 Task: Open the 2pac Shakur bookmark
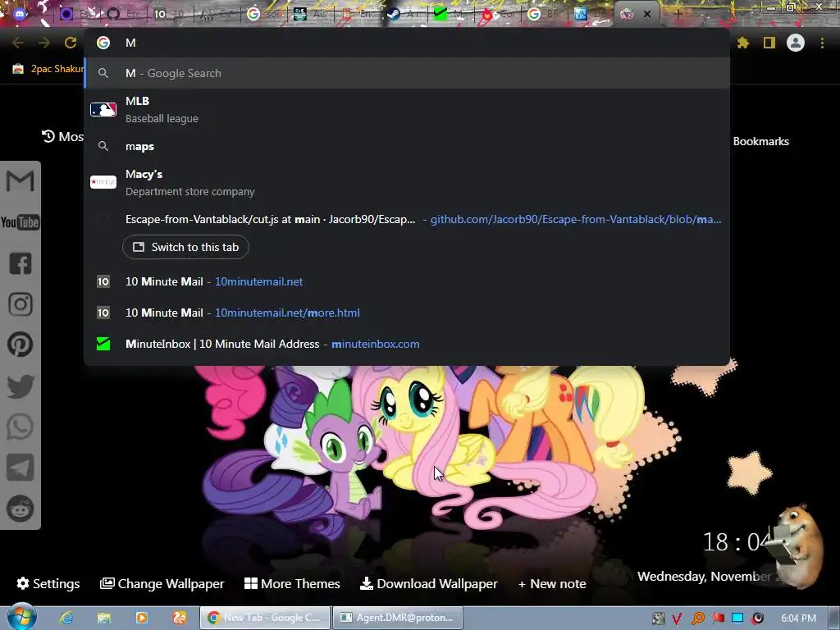[48, 69]
